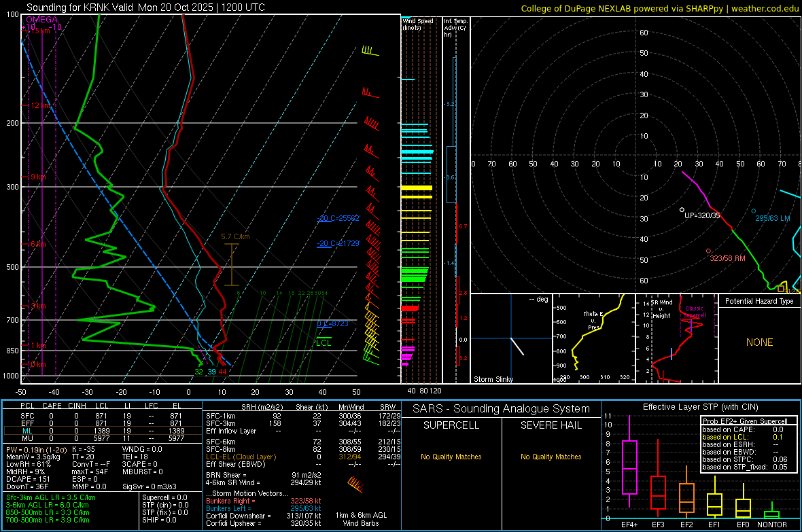802x532 pixels.
Task: Click the Bunkers Right 323/58 RM circle marker
Action: click(708, 251)
